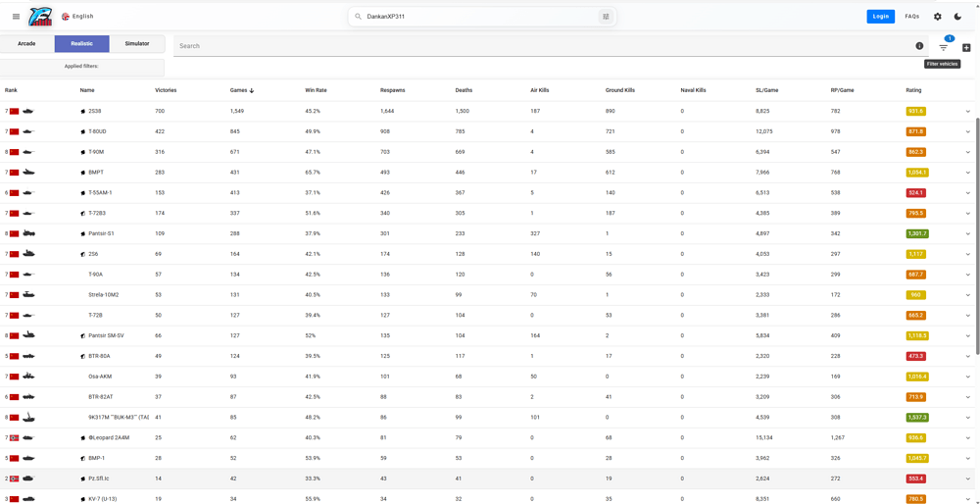980x504 pixels.
Task: Click the Osa-AKM vehicle silhouette icon
Action: [x=28, y=377]
